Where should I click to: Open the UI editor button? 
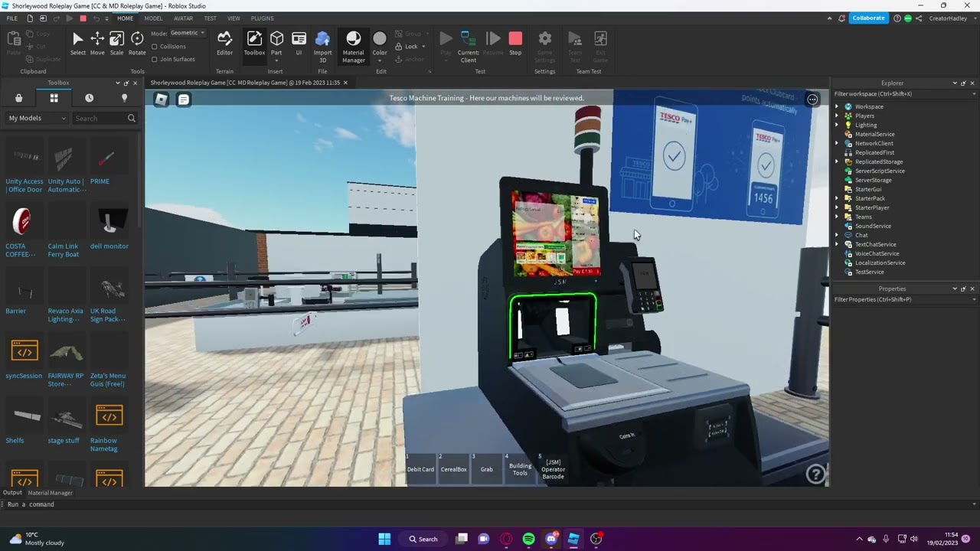point(299,44)
